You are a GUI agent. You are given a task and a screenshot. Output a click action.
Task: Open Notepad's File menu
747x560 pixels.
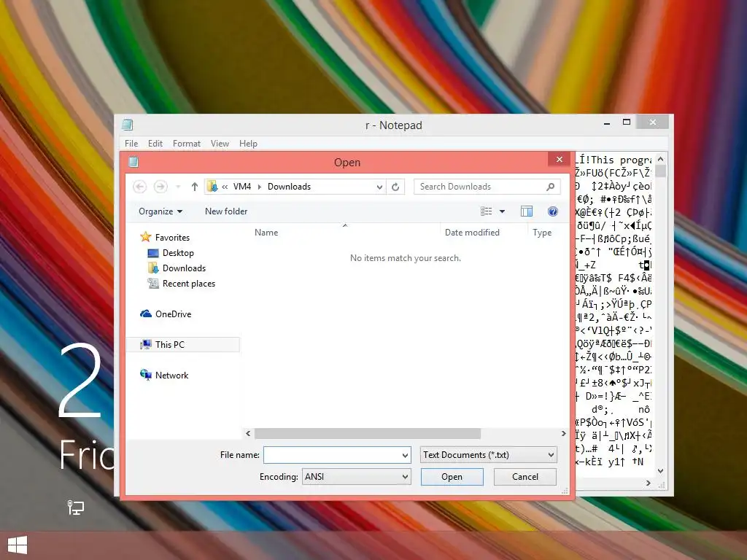click(131, 144)
